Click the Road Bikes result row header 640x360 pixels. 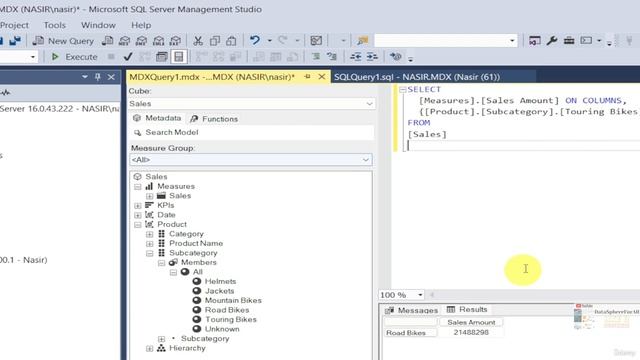(410, 333)
